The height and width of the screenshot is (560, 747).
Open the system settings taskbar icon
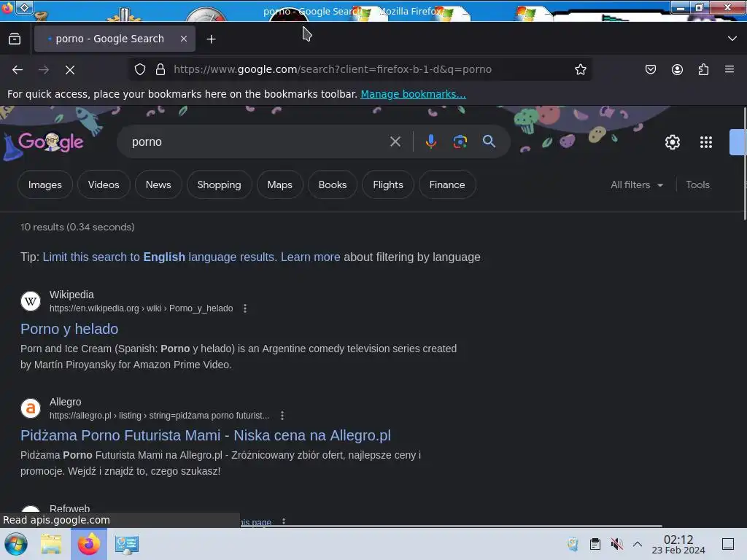127,544
